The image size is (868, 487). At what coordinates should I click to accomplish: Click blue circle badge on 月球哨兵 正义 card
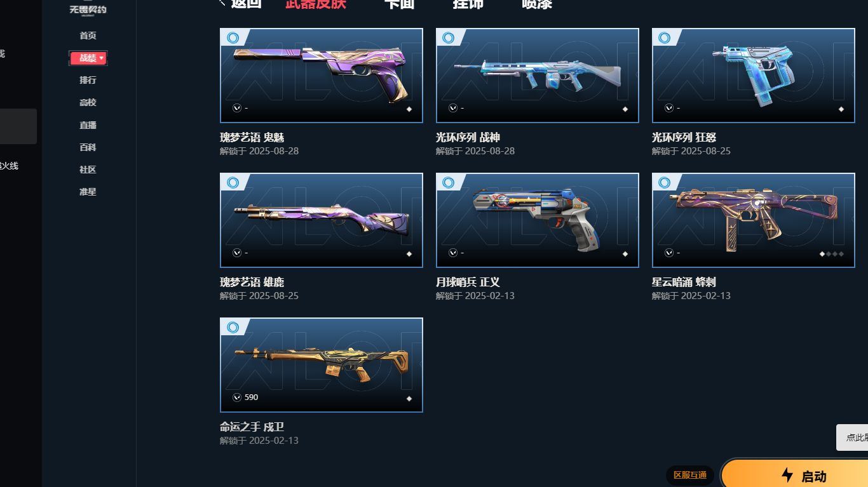[449, 183]
